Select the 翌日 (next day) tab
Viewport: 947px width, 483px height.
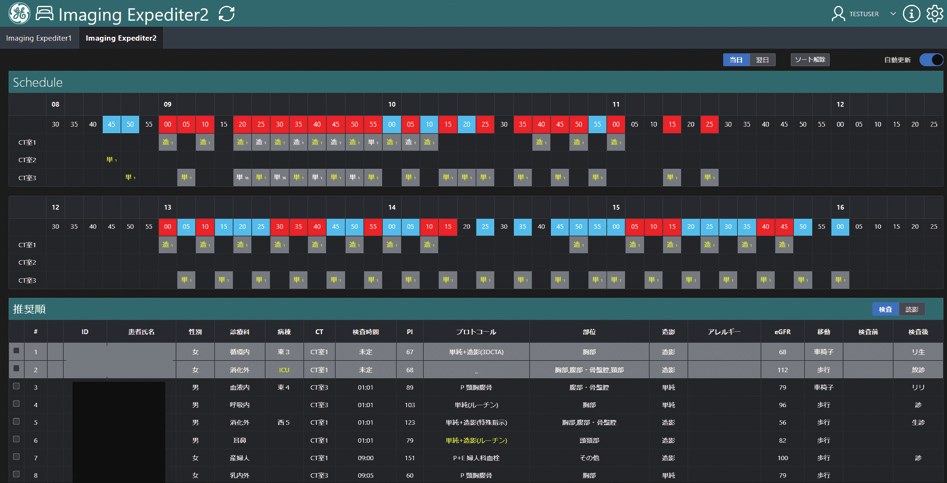(x=763, y=60)
